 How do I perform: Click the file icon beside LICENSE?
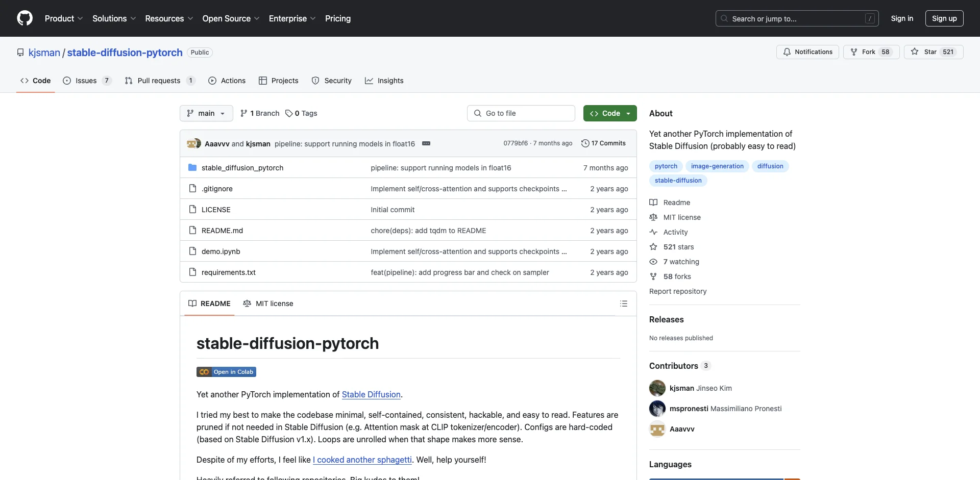coord(192,209)
